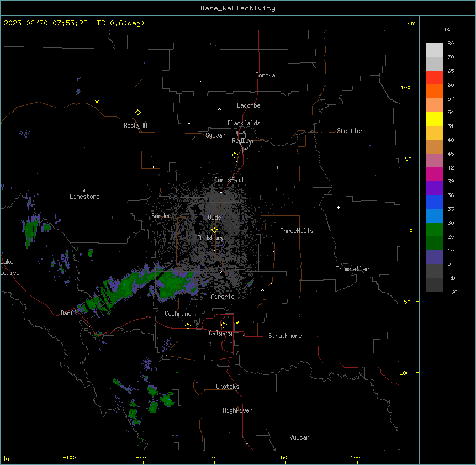Click the Vulcan city label
The width and height of the screenshot is (476, 465).
tap(300, 437)
